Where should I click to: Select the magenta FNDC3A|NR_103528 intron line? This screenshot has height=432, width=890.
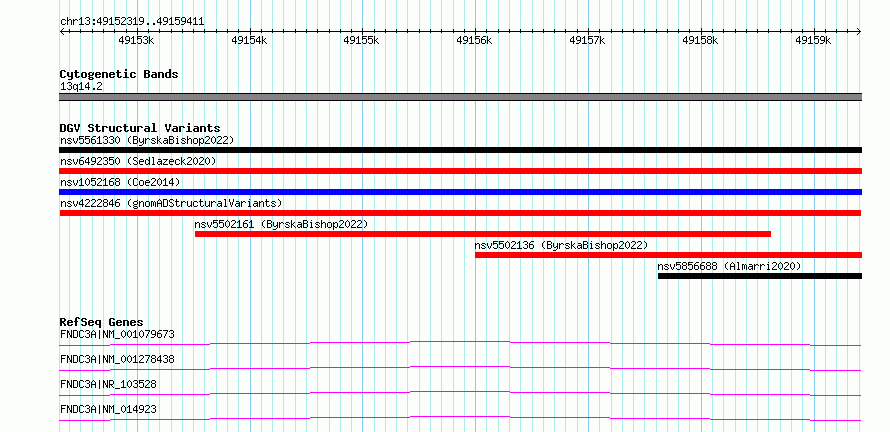(460, 393)
